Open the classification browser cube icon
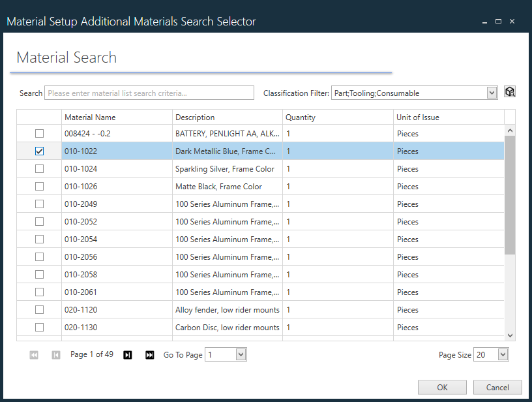The height and width of the screenshot is (402, 532). coord(509,92)
